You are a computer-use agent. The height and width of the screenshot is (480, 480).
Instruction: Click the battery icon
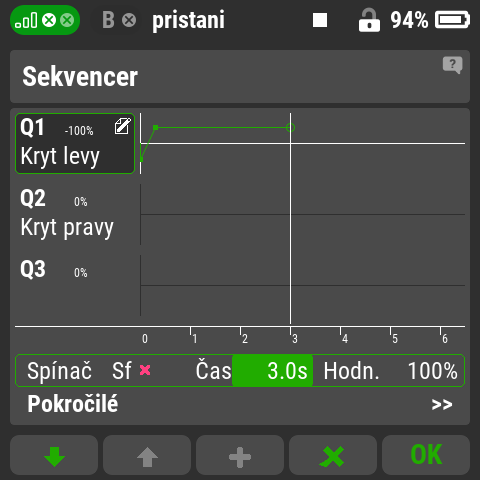[452, 20]
